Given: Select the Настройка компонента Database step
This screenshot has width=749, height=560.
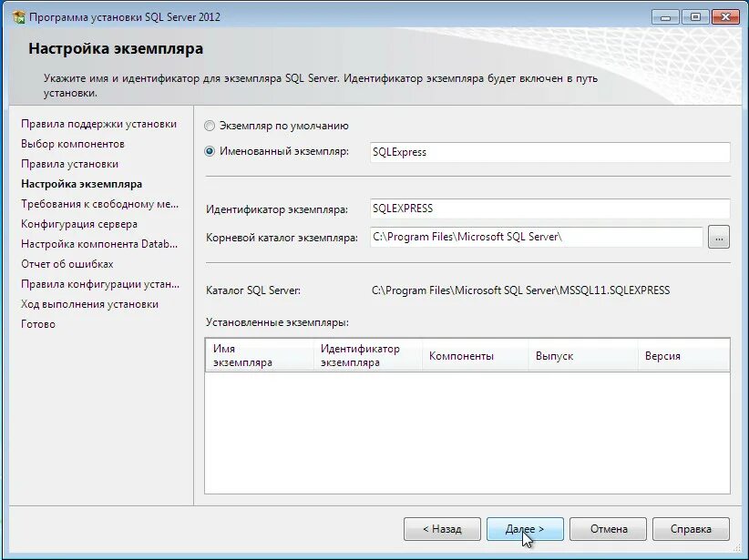Looking at the screenshot, I should point(99,244).
